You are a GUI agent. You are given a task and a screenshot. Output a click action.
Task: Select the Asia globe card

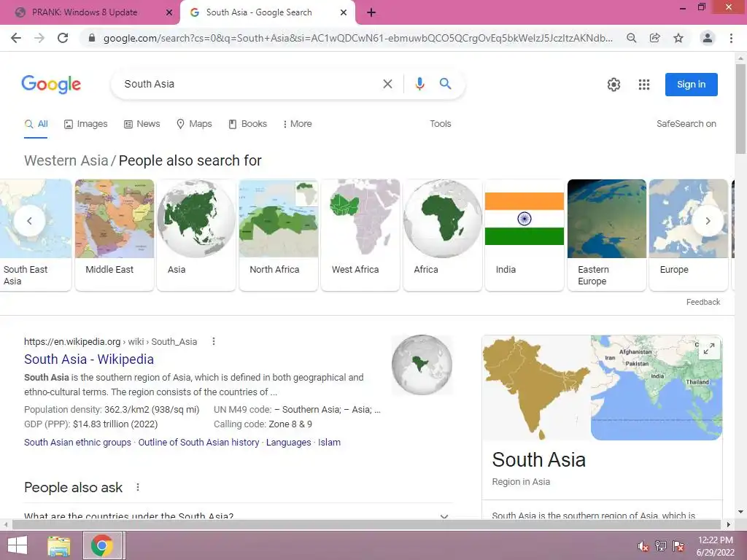196,235
